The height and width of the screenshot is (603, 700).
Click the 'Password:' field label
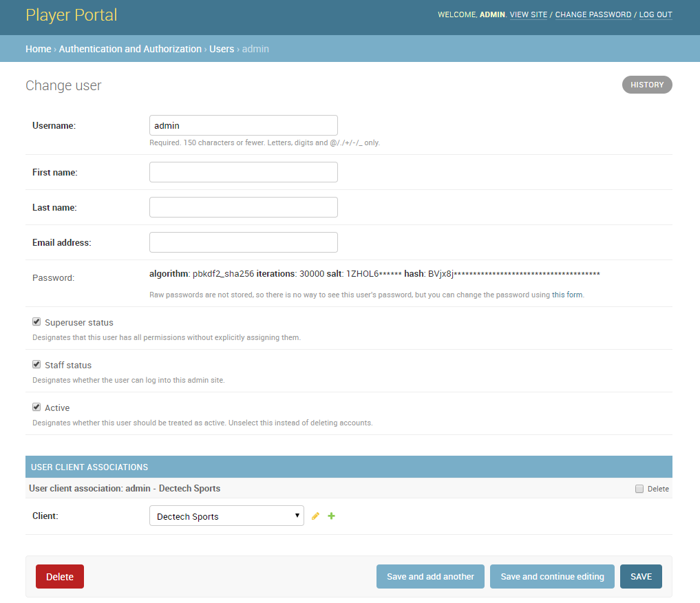coord(53,277)
